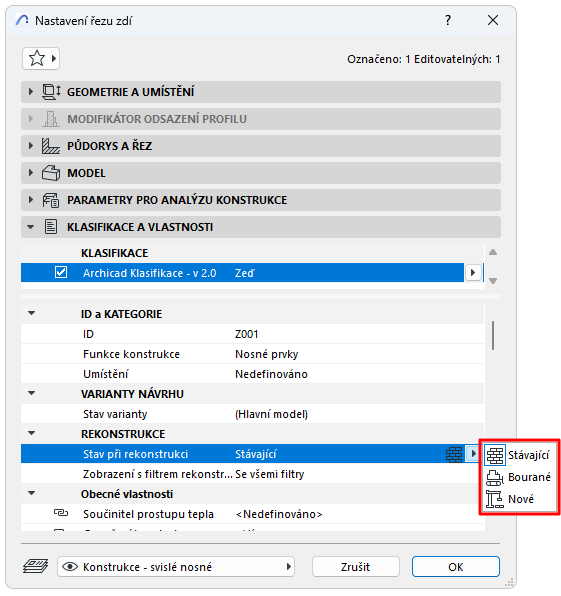Open the Konstrukce - svislé nosné layer dropdown
The height and width of the screenshot is (596, 561).
tap(176, 567)
